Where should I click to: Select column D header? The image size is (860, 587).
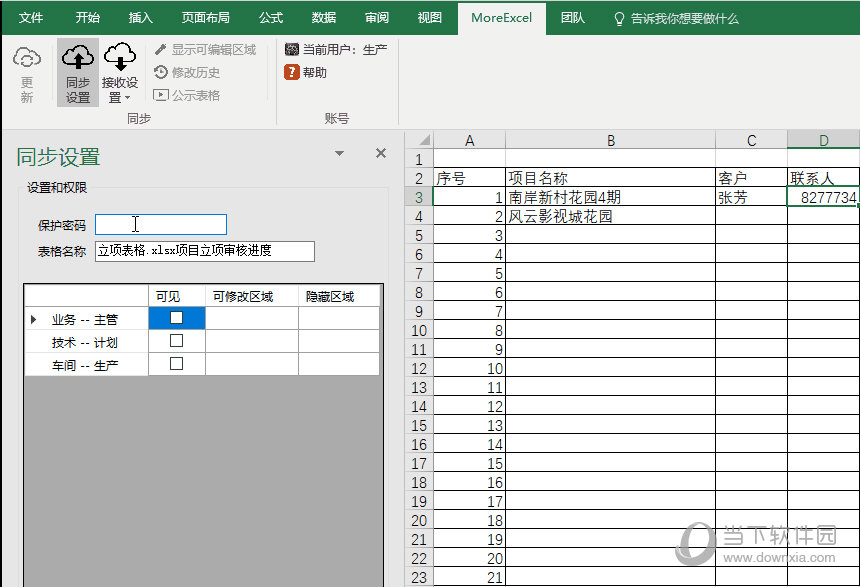pos(823,140)
